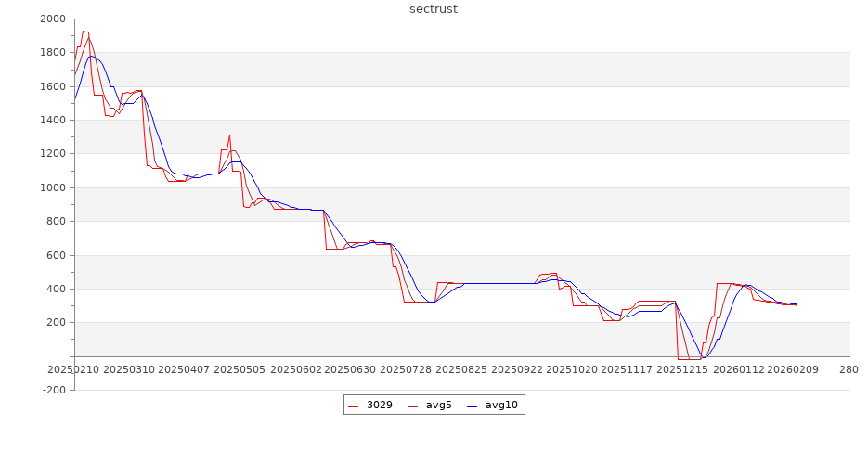Select the 20260209 x-axis date label
The image size is (868, 464).
793,369
